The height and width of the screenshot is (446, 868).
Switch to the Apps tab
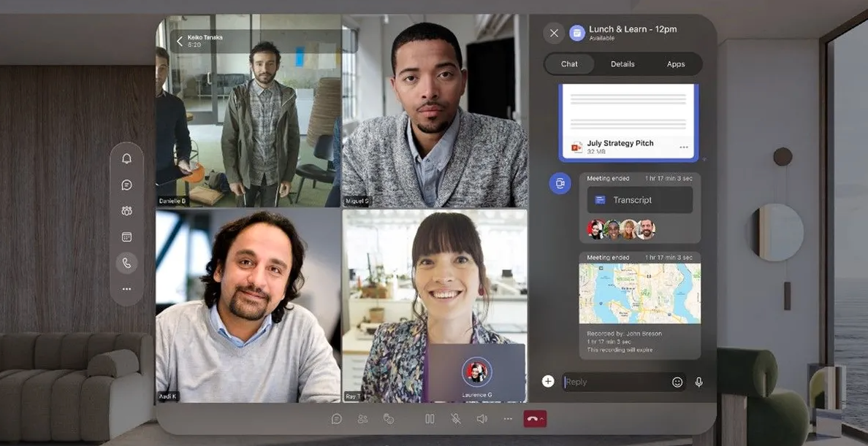click(x=676, y=64)
